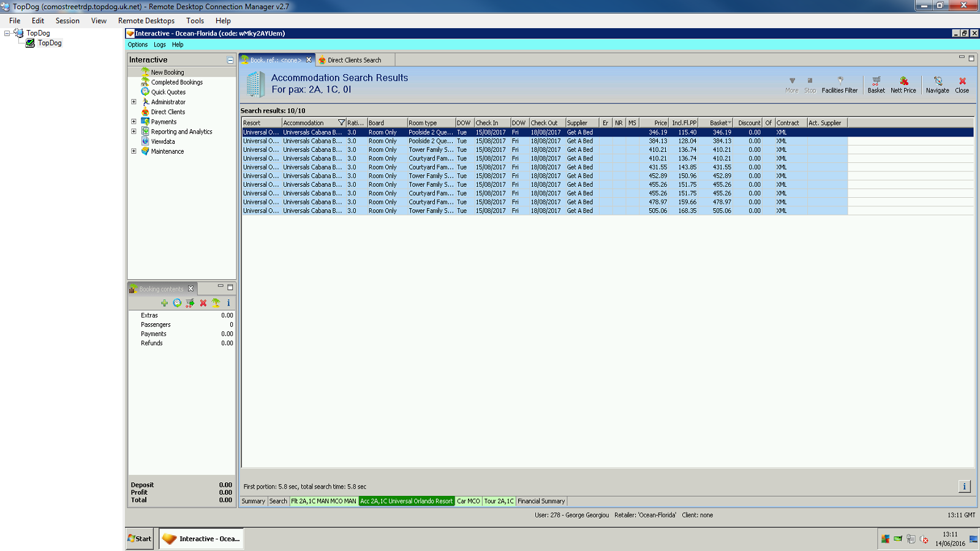Image resolution: width=980 pixels, height=551 pixels.
Task: Open the Facilities Filter funnel
Action: 840,81
